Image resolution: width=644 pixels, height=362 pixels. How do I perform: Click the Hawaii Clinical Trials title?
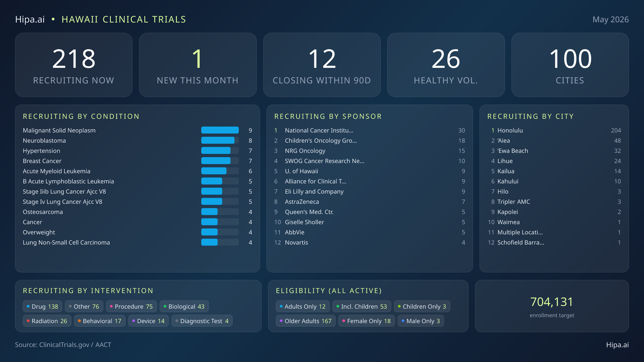coord(124,19)
